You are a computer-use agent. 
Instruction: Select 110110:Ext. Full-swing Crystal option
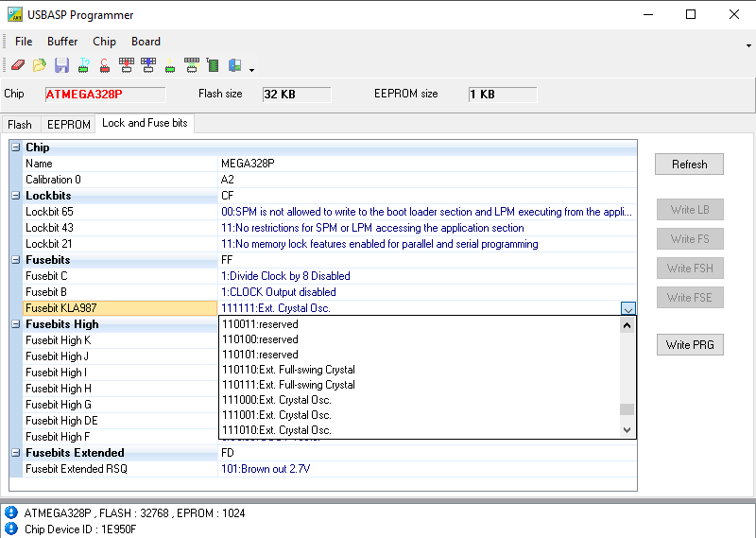420,370
